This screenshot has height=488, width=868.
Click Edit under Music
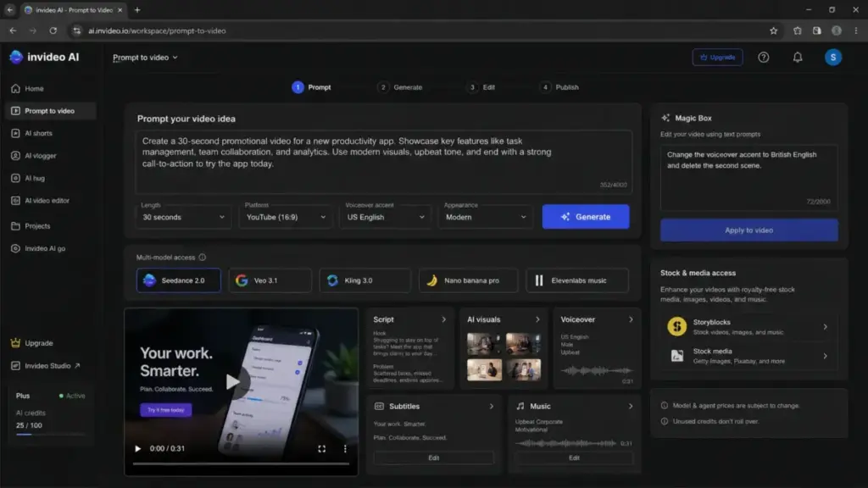point(574,458)
